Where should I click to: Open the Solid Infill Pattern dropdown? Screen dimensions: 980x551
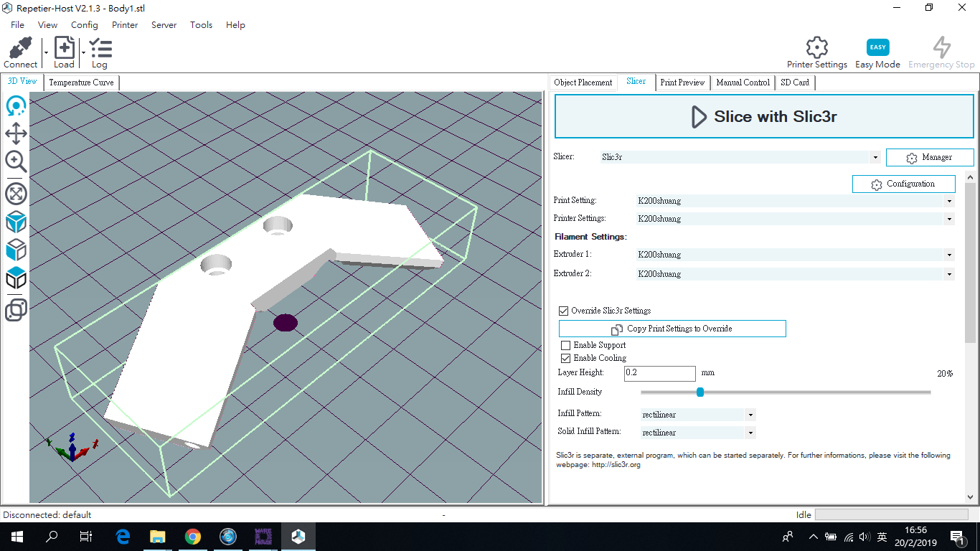click(x=750, y=433)
